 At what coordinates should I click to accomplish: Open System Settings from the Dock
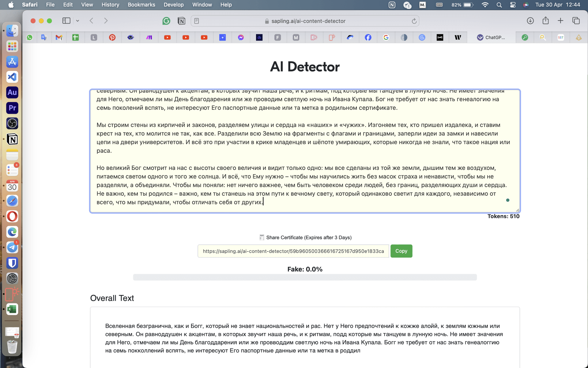tap(12, 278)
